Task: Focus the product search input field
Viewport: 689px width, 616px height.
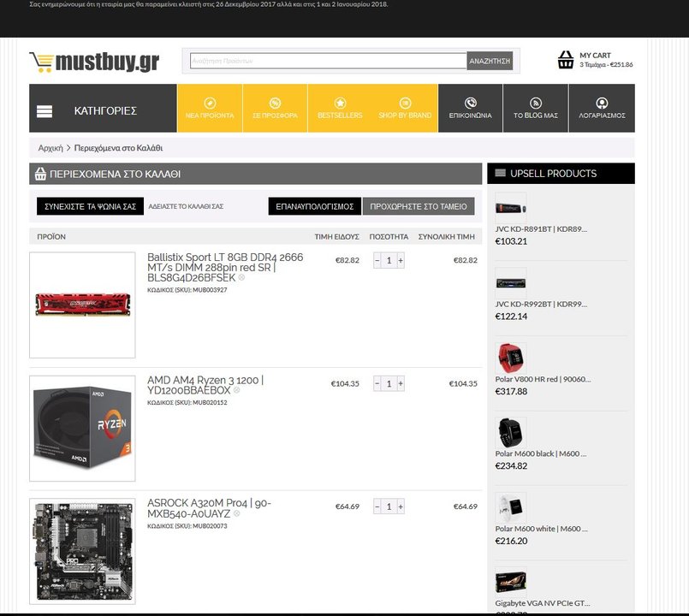Action: (x=329, y=61)
